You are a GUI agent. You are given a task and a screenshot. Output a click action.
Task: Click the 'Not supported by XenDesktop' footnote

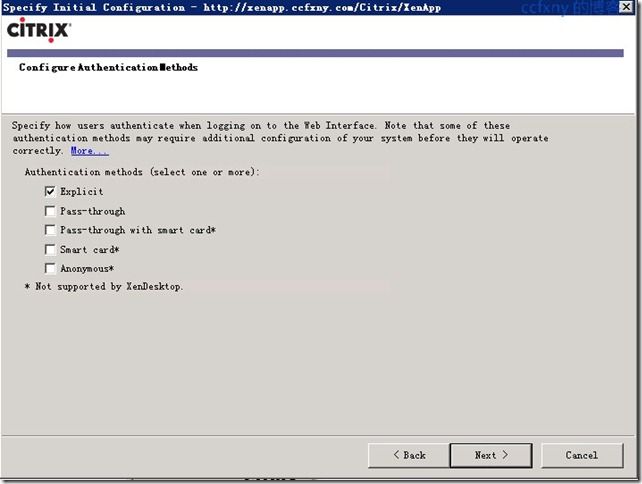tap(104, 287)
